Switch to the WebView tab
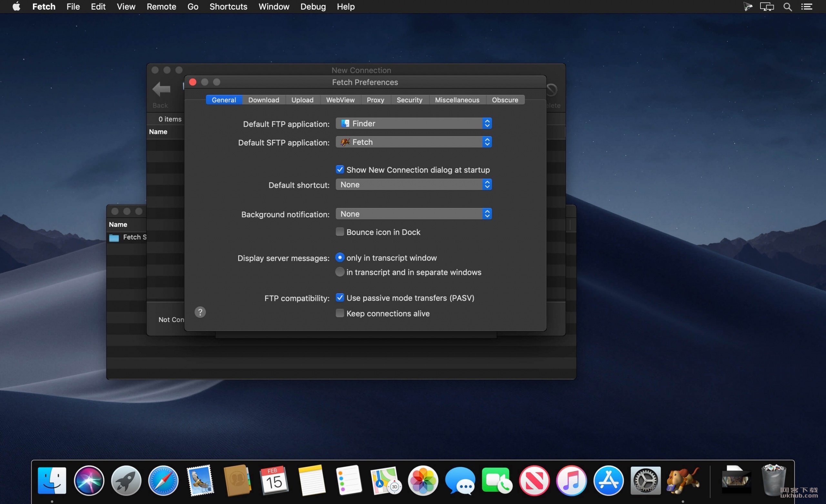The width and height of the screenshot is (826, 504). [x=340, y=100]
